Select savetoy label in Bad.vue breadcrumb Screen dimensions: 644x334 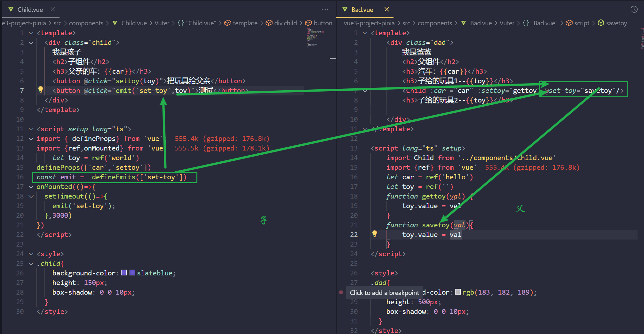(616, 23)
